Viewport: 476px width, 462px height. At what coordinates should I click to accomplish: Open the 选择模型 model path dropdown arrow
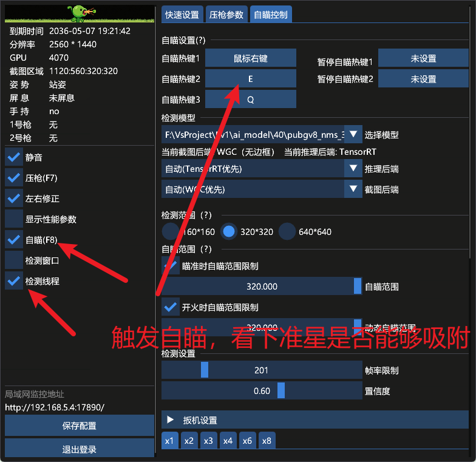[x=353, y=134]
